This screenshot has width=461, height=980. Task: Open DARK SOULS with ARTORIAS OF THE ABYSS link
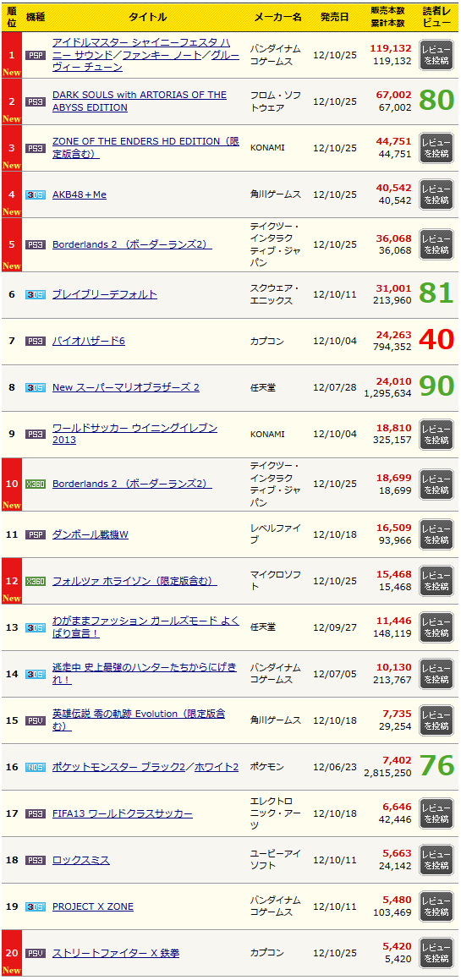(x=140, y=101)
